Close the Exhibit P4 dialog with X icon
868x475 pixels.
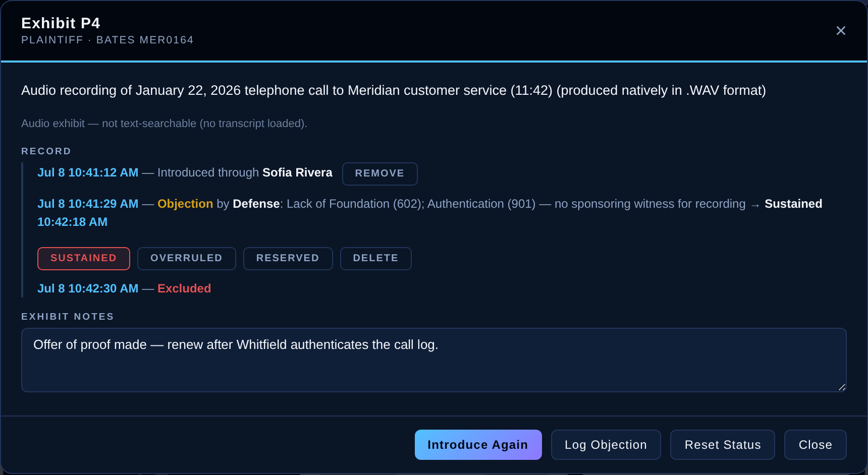click(x=841, y=31)
